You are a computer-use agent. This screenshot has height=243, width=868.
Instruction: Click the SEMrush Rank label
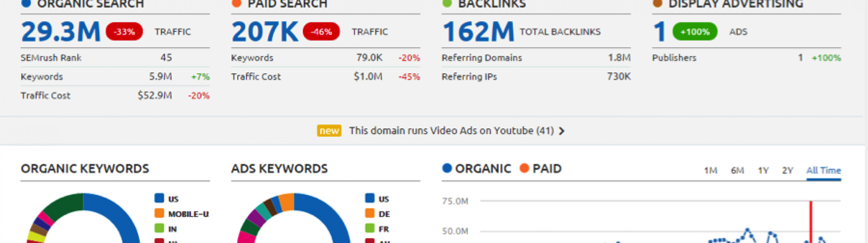click(x=51, y=58)
